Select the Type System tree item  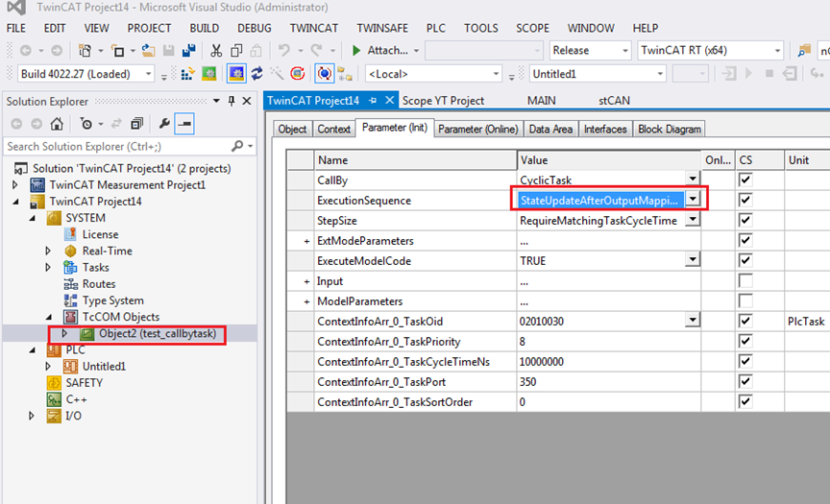(x=112, y=300)
